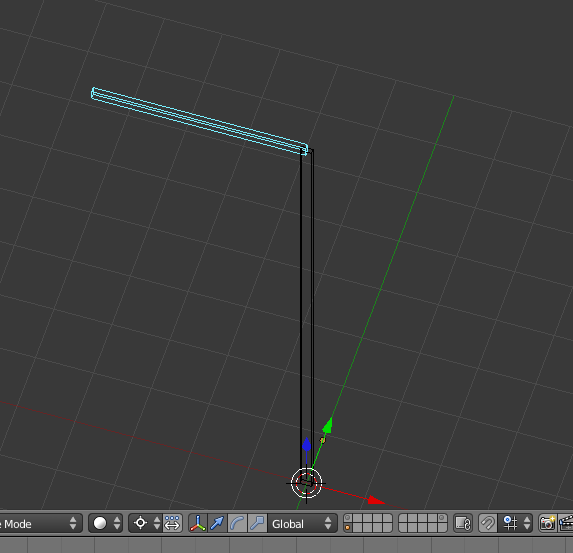Toggle the 3D manipulator axes widget

tap(198, 523)
